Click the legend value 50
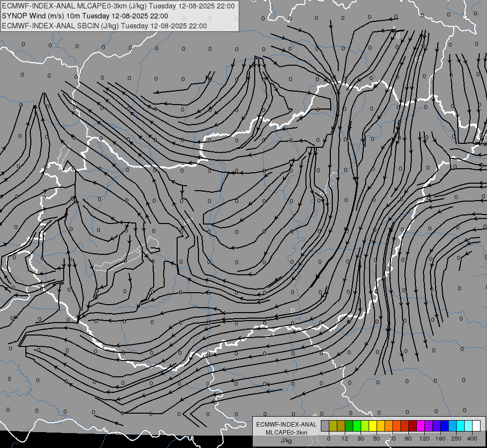 point(377,439)
